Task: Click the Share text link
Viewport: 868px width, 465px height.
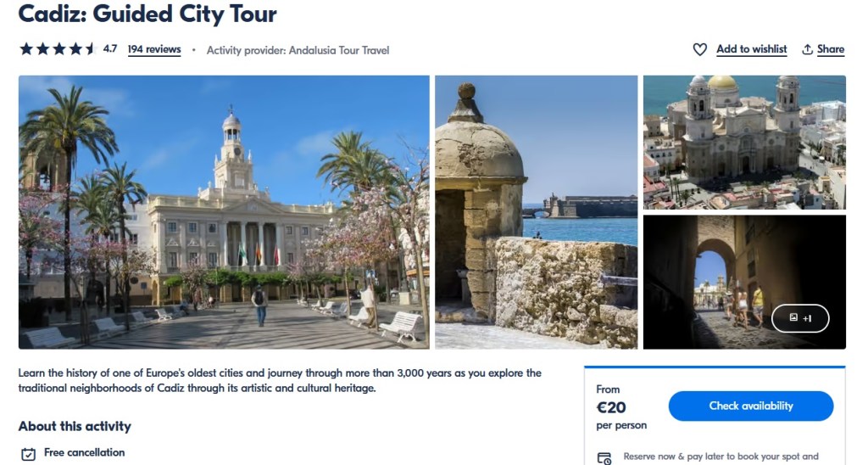Action: click(x=830, y=49)
